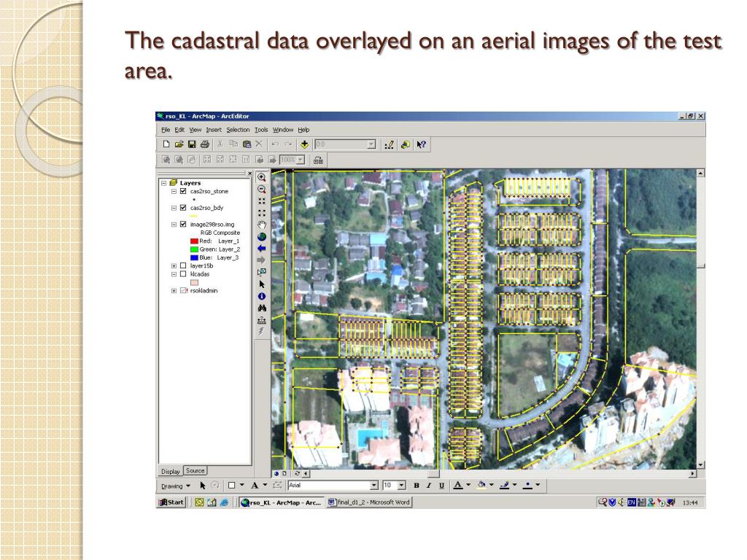The width and height of the screenshot is (747, 560).
Task: Collapse the cas2rso_stone legend
Action: point(174,192)
